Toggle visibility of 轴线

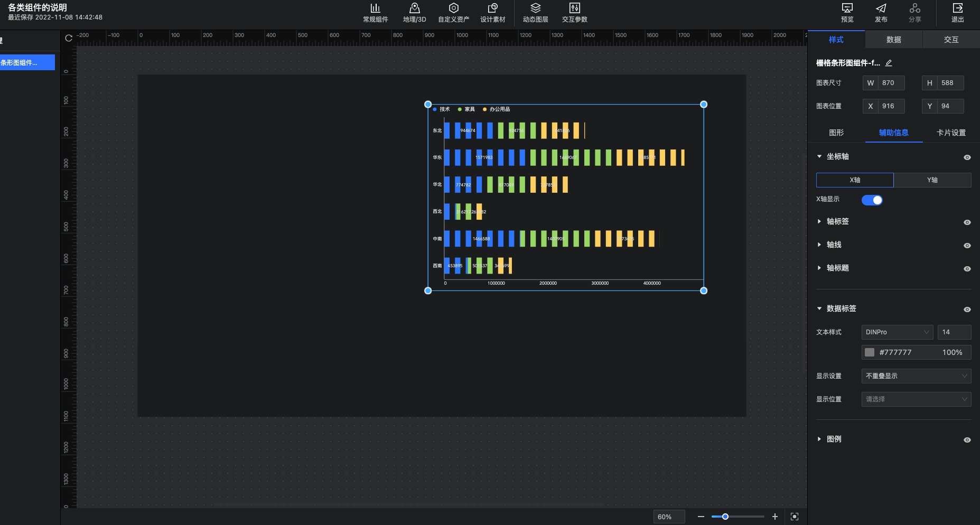[967, 246]
